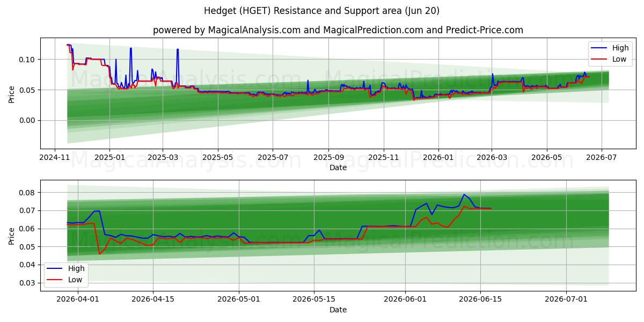Click the '2025-09' x-axis label
Image resolution: width=644 pixels, height=322 pixels.
(328, 158)
